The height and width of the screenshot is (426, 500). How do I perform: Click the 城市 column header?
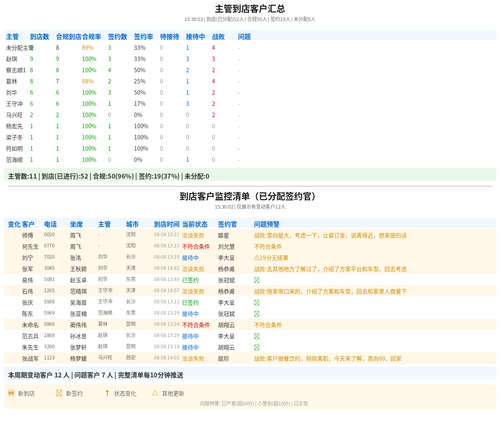[x=132, y=224]
